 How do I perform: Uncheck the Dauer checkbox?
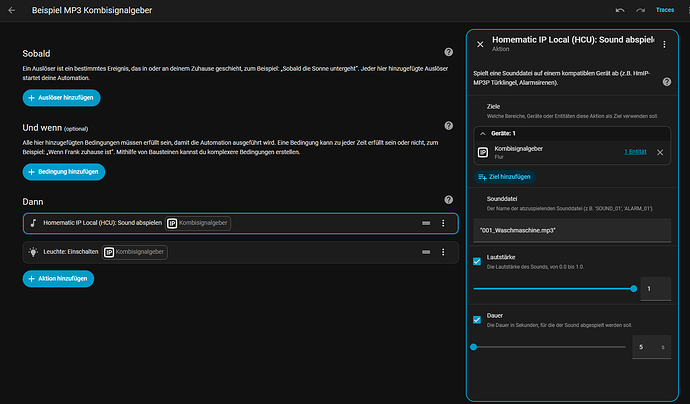click(477, 320)
